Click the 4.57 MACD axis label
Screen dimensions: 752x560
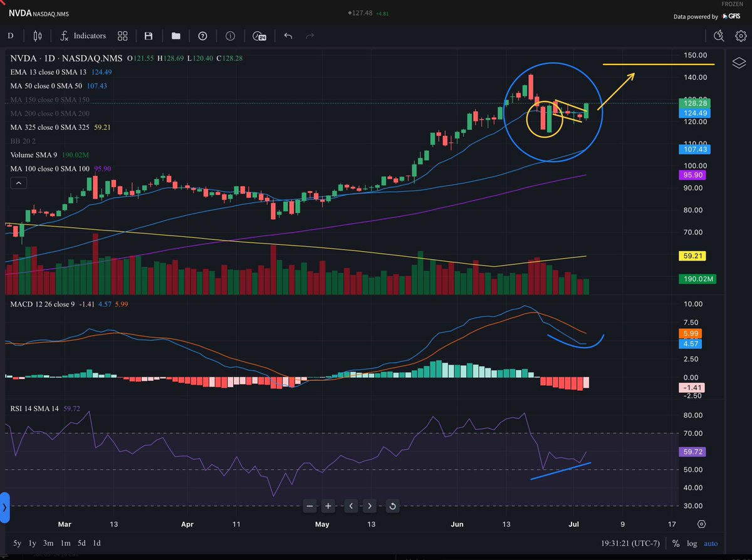click(x=691, y=344)
